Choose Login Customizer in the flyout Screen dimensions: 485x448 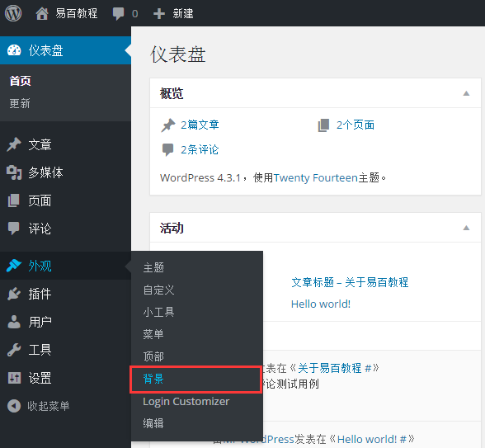(186, 401)
